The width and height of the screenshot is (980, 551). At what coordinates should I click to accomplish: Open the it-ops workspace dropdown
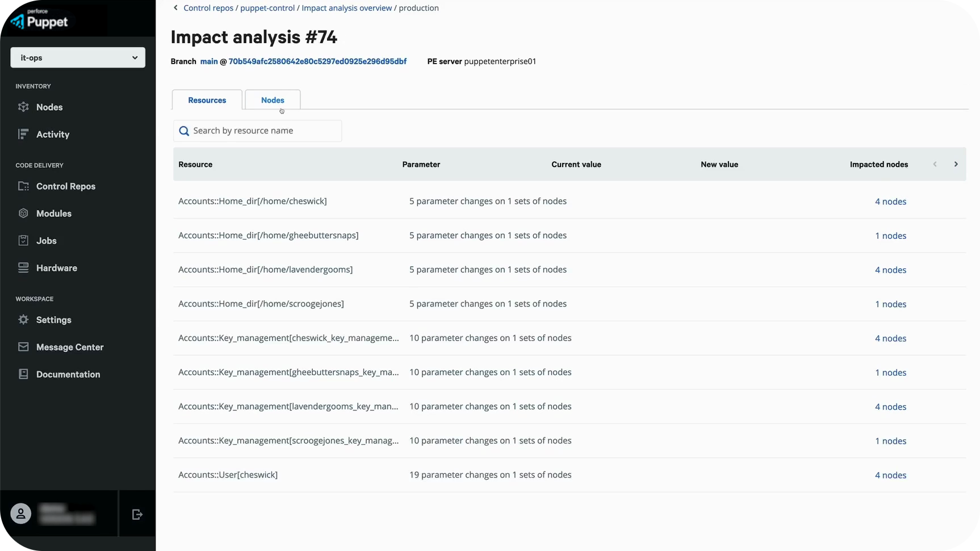(x=77, y=57)
